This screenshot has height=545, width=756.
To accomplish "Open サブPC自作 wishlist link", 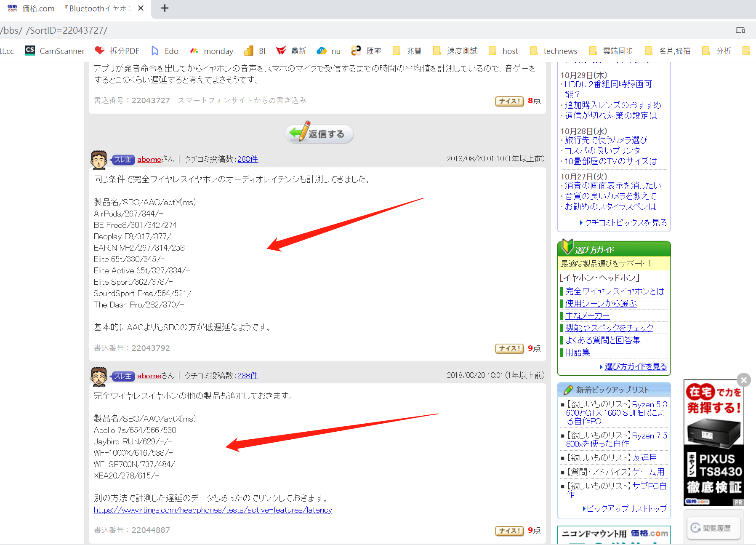I will coord(616,489).
